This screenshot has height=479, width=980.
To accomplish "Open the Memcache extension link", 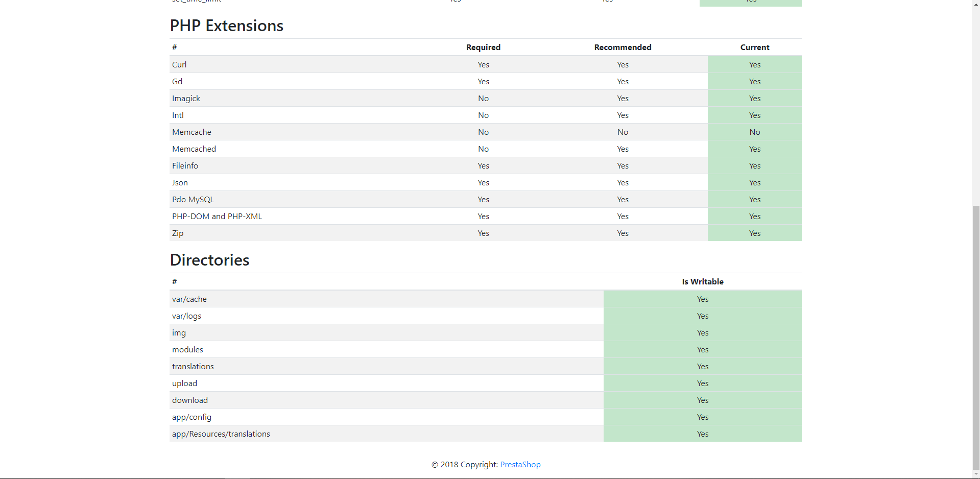I will pyautogui.click(x=192, y=132).
